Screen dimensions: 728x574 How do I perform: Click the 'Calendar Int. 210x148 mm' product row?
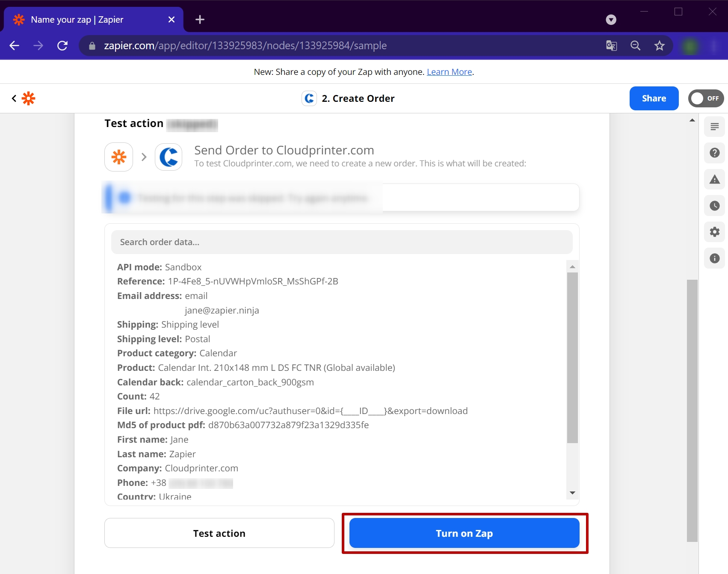coord(256,368)
